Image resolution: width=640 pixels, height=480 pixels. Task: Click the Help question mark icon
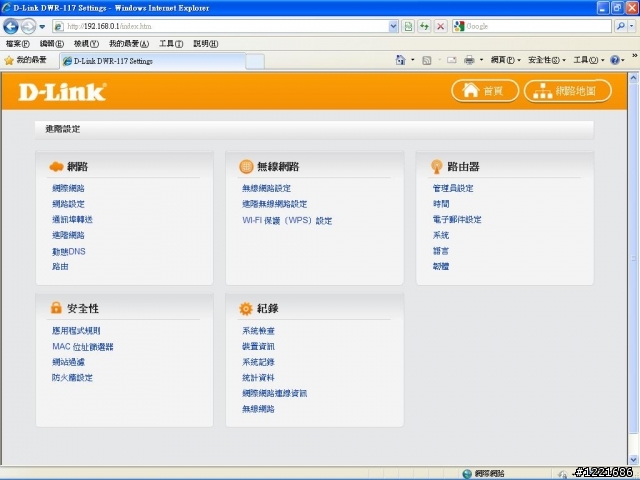point(615,60)
